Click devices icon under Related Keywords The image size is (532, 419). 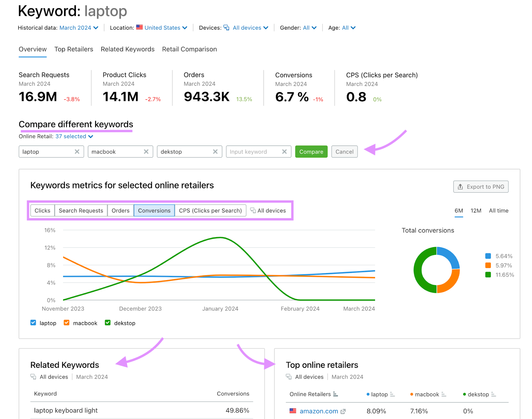click(33, 377)
